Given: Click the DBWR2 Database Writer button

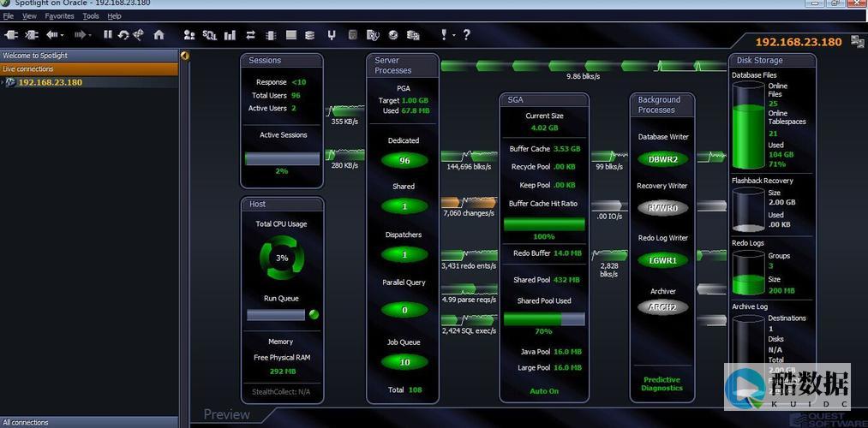Looking at the screenshot, I should [x=662, y=159].
